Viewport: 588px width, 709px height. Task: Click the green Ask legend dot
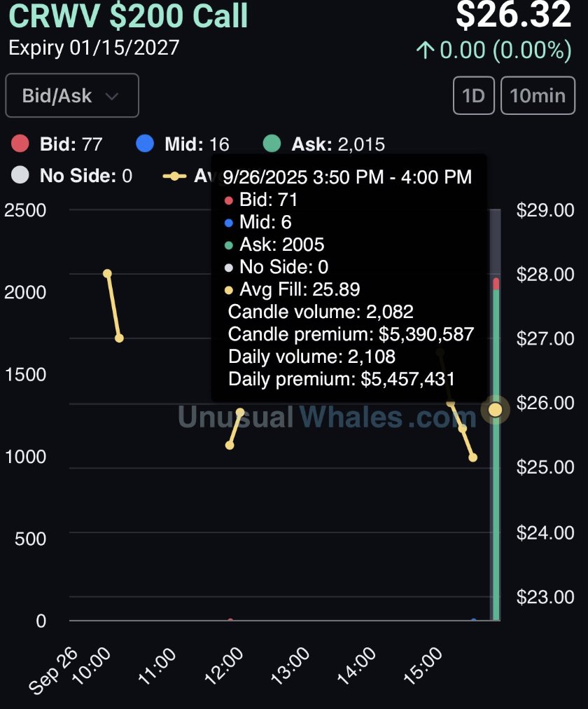point(271,144)
